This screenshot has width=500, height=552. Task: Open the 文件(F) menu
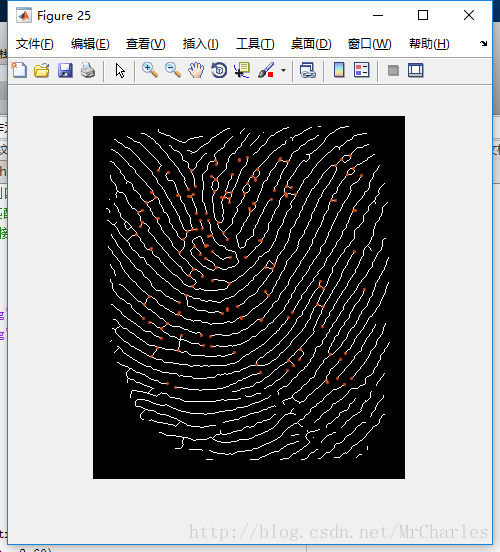35,44
